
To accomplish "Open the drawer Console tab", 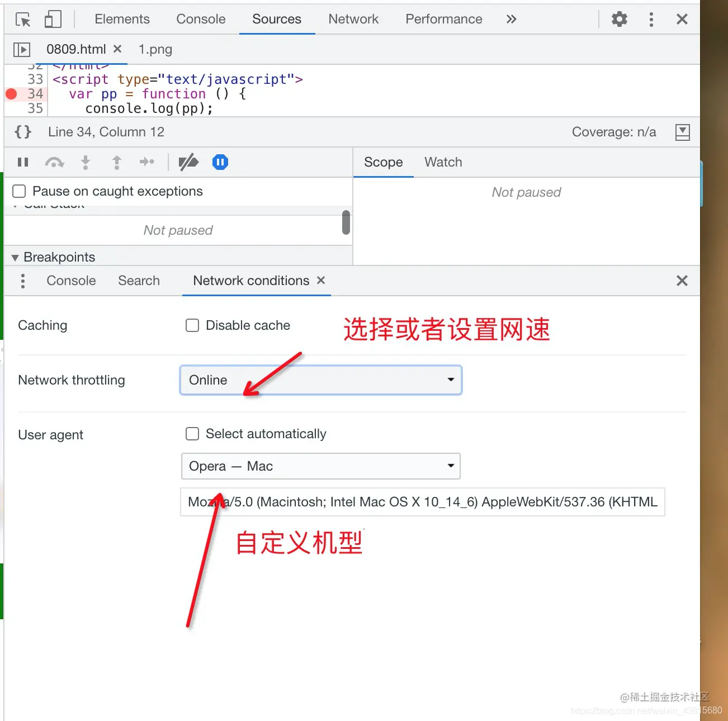I will click(72, 281).
